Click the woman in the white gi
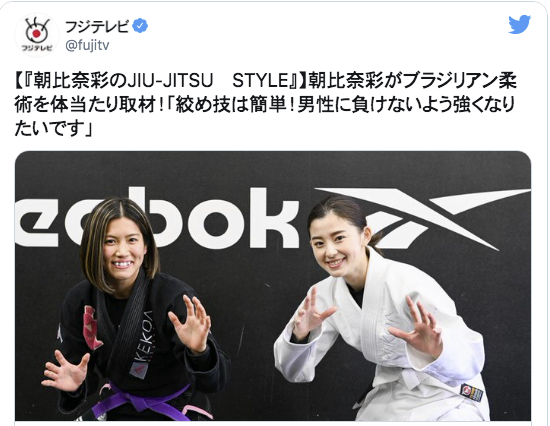Image resolution: width=550 pixels, height=426 pixels. pos(379,309)
